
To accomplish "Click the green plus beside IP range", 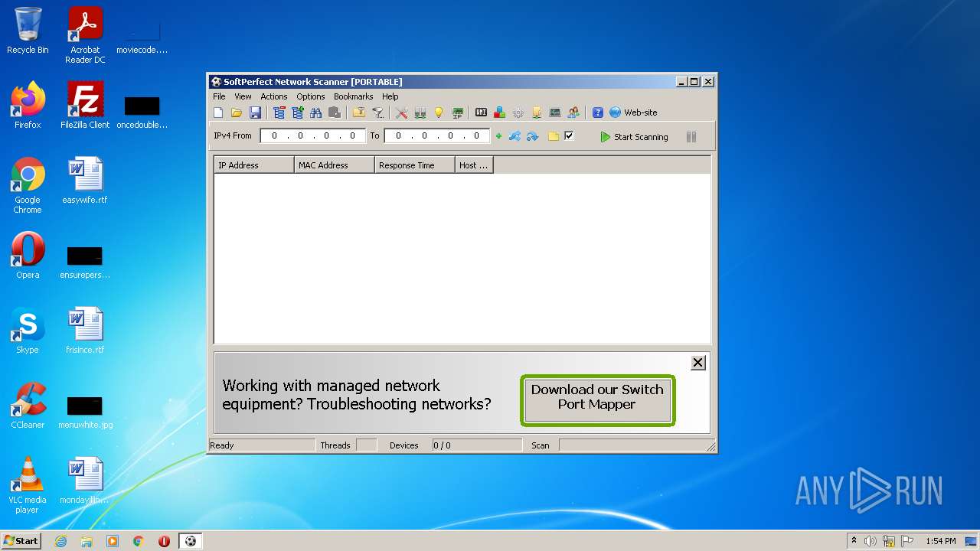I will (498, 136).
